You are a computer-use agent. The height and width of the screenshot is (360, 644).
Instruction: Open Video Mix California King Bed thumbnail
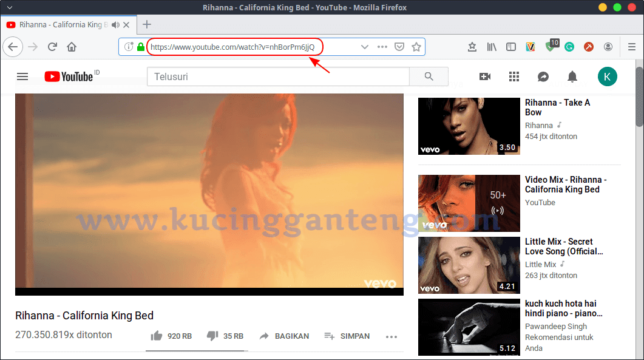click(469, 203)
